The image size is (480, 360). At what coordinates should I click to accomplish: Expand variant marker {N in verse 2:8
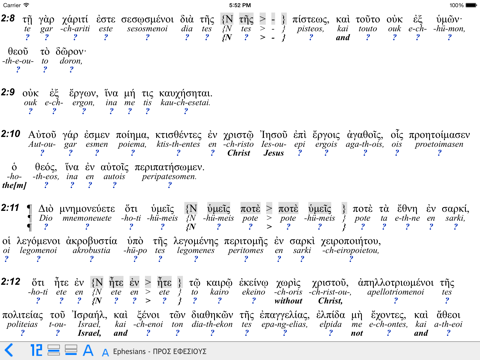[x=227, y=19]
